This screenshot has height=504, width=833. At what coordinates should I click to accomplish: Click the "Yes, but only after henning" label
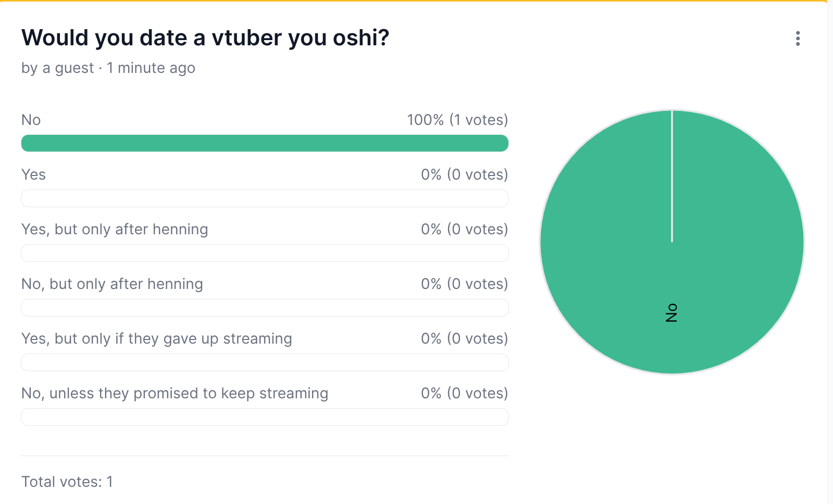point(115,229)
